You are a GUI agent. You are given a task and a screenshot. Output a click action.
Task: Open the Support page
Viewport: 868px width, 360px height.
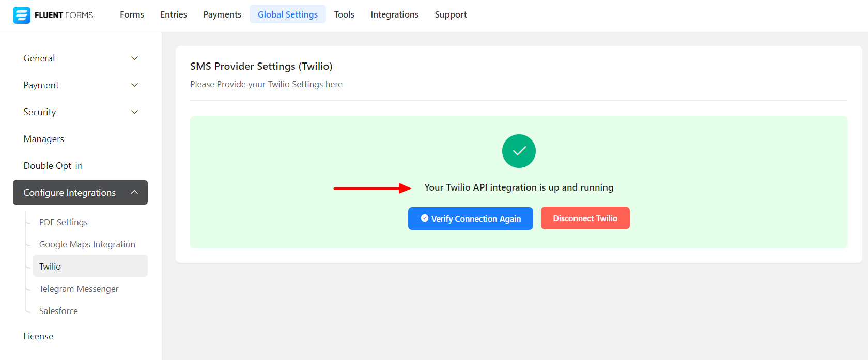(x=451, y=14)
